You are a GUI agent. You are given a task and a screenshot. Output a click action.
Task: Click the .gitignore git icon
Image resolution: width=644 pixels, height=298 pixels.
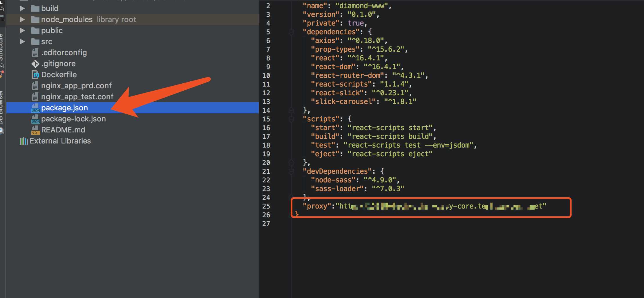tap(35, 64)
